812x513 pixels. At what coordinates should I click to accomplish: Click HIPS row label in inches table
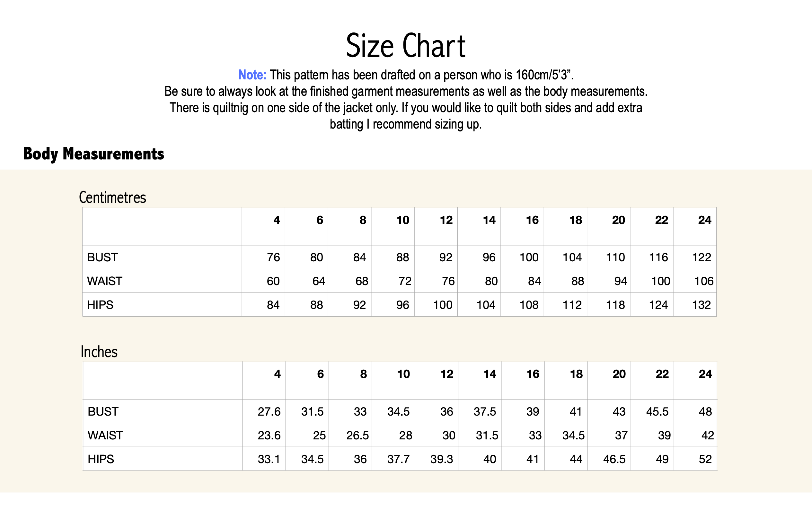(x=101, y=459)
